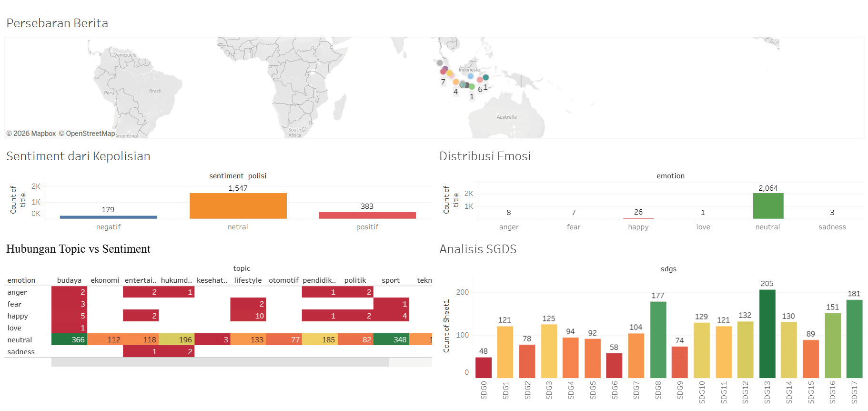Viewport: 868px width, 411px height.
Task: Click the neutral lifestyle cell showing 133
Action: click(248, 339)
